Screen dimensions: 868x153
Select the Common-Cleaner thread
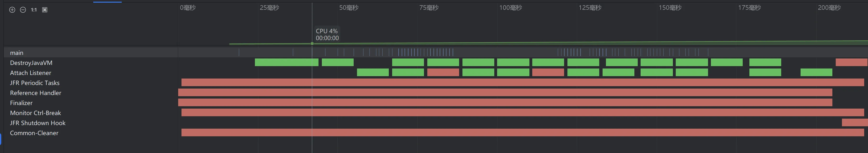(x=34, y=133)
